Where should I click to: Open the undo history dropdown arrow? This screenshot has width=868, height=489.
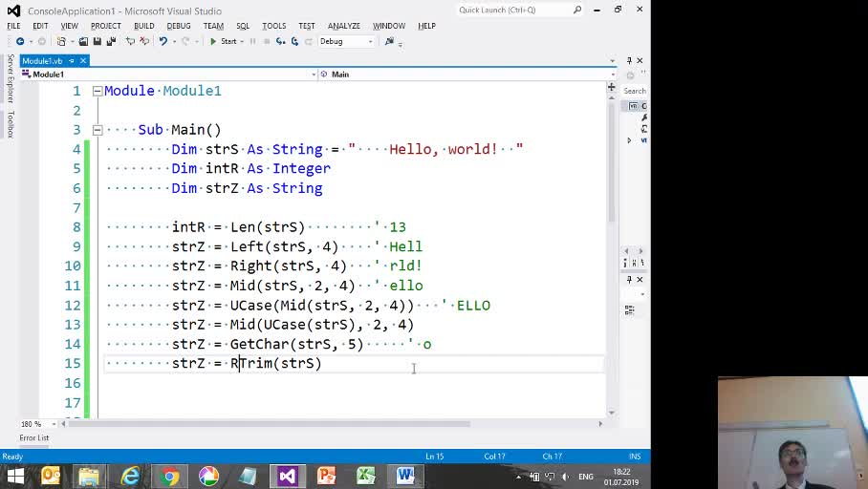(x=174, y=41)
